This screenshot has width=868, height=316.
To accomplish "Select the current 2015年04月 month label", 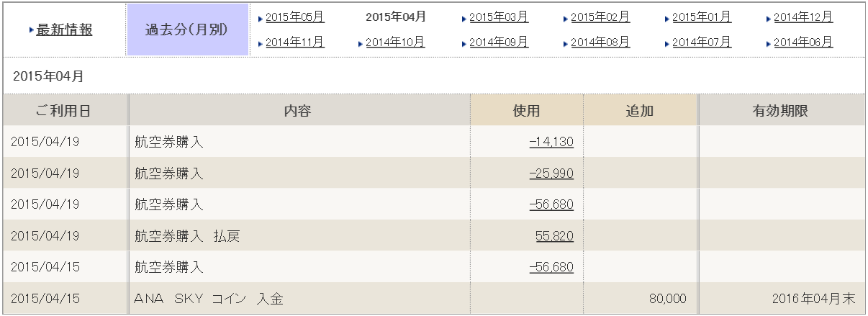I will coord(396,17).
